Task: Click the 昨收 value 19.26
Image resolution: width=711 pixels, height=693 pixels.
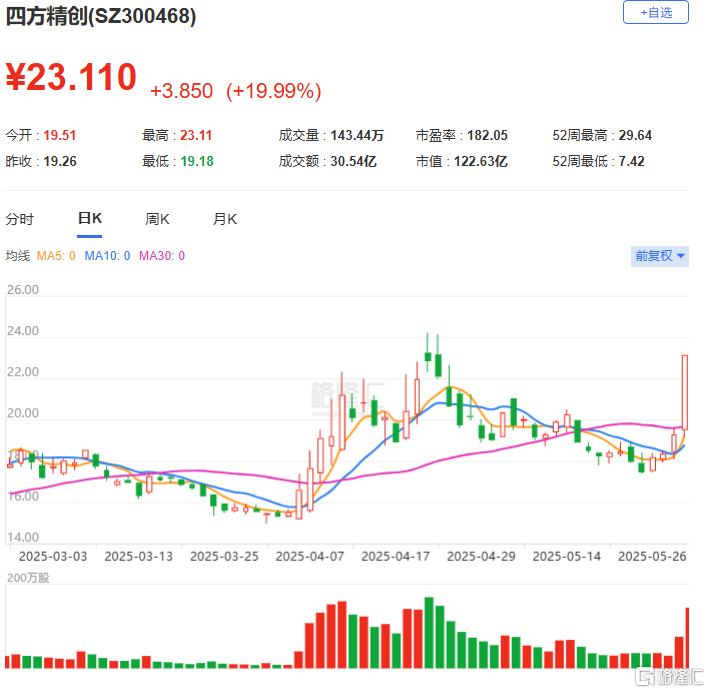Action: point(60,161)
